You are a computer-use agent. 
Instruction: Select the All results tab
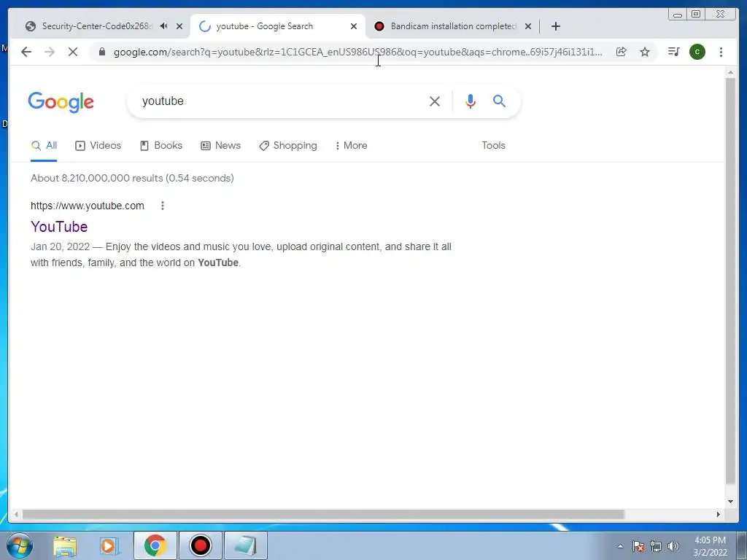[44, 146]
